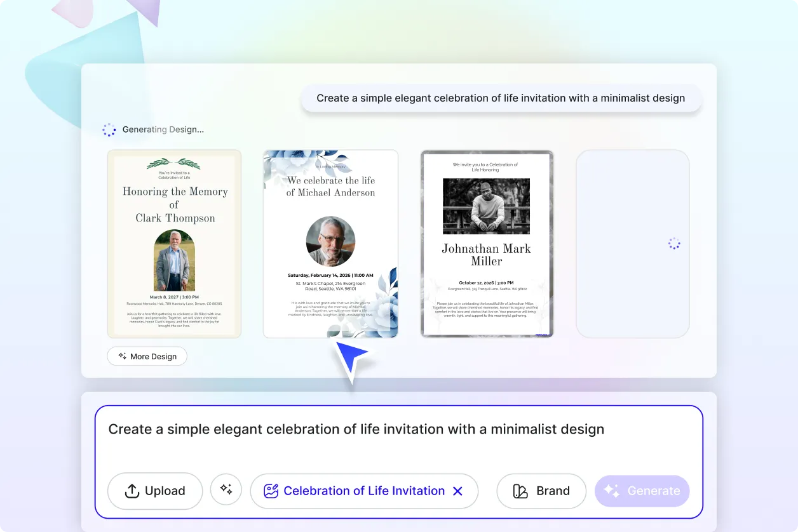Select the Johnathan Mark Miller photo design
The height and width of the screenshot is (532, 798).
[487, 244]
